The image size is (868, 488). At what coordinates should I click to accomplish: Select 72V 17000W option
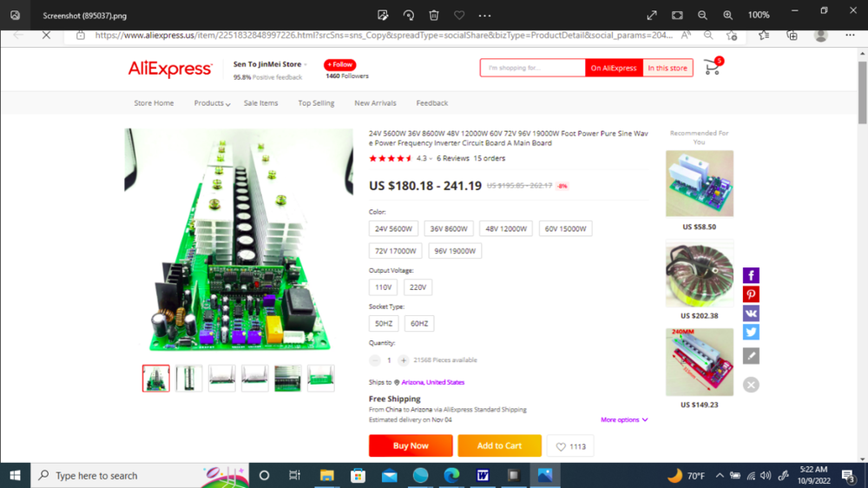coord(395,250)
